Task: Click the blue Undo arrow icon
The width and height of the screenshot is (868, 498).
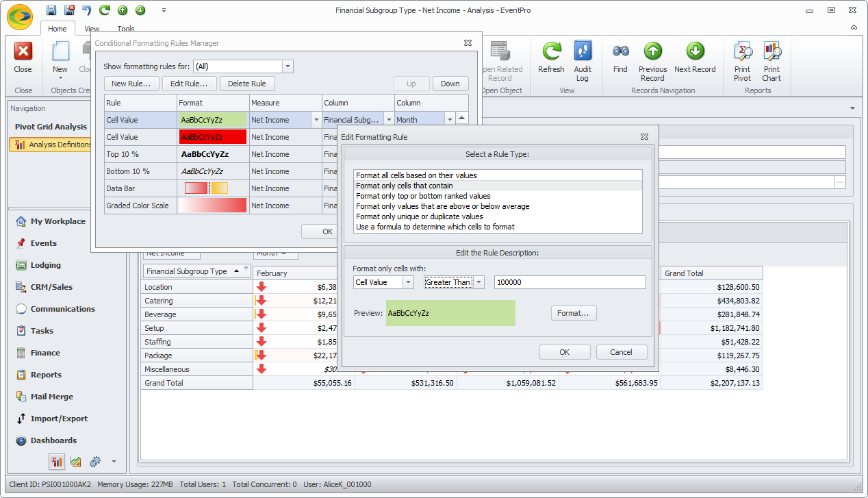Action: (x=86, y=10)
